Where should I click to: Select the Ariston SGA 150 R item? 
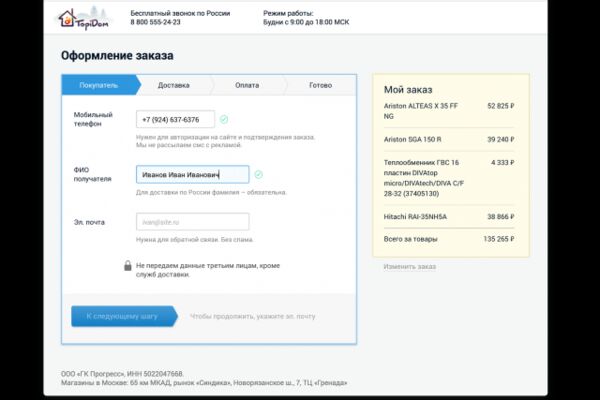(x=412, y=139)
